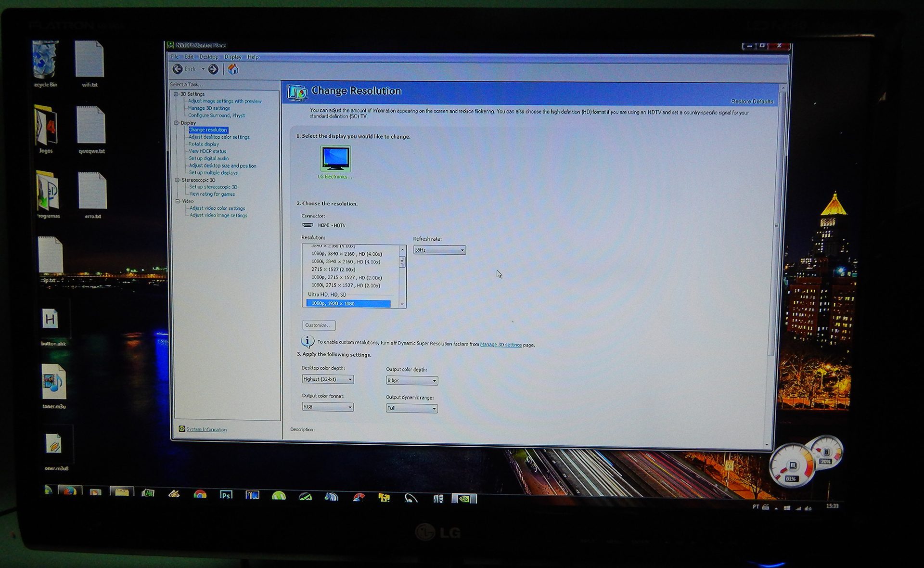Click the PT language indicator in tray

click(x=755, y=507)
